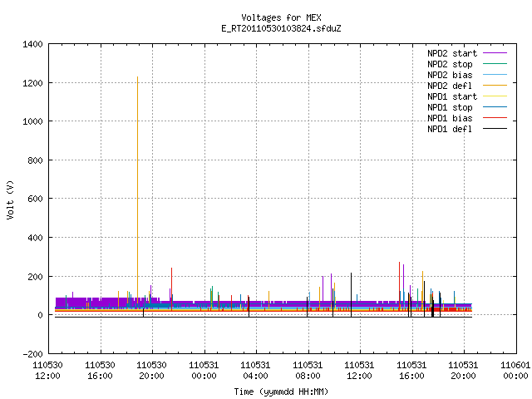
Task: Select the "NPD1 bias" legend label
Action: pyautogui.click(x=450, y=118)
